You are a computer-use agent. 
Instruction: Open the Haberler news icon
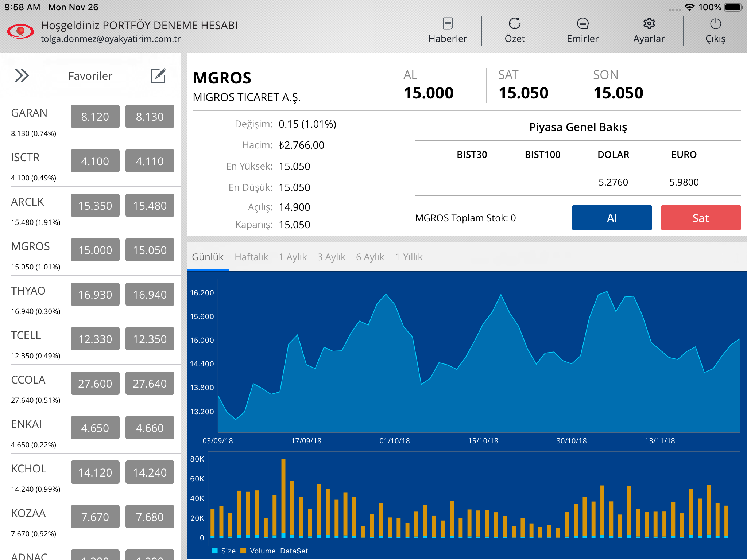click(448, 24)
